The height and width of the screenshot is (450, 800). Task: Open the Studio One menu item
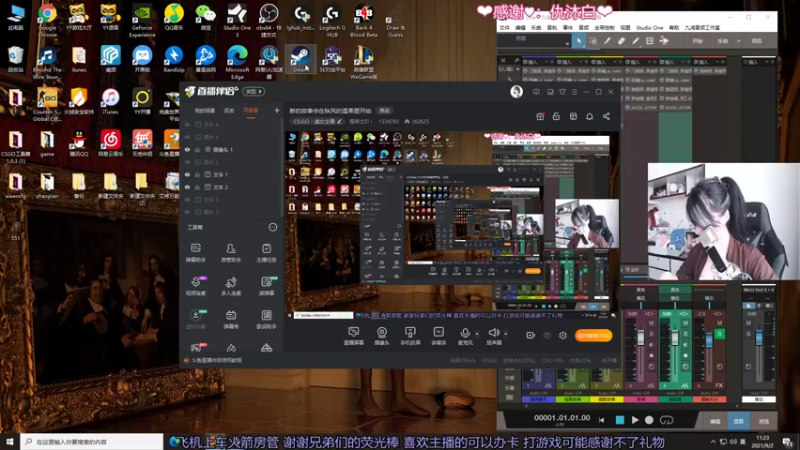click(649, 28)
